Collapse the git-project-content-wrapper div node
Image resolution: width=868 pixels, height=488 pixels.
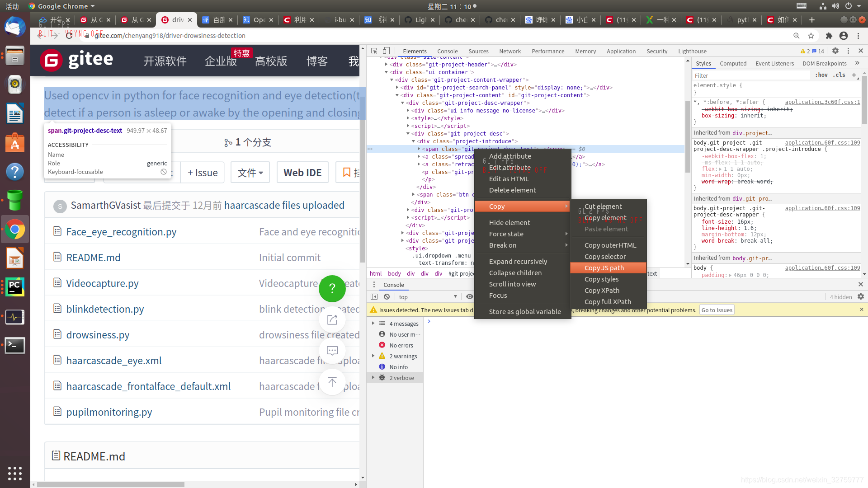pos(392,80)
